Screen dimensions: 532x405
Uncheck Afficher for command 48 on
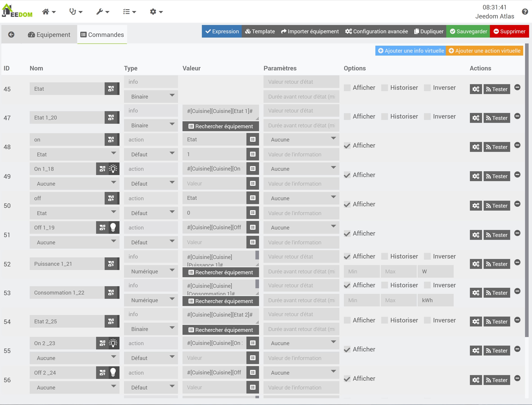347,146
